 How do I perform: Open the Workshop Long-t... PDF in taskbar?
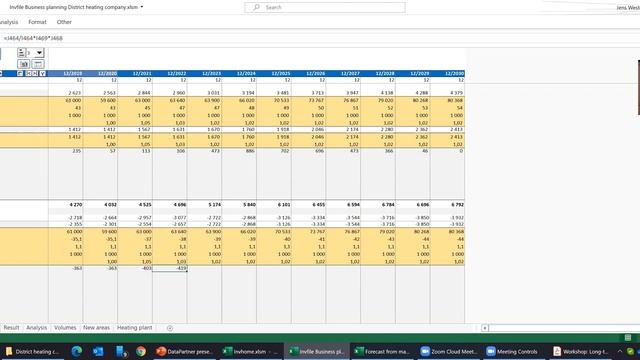[x=580, y=351]
